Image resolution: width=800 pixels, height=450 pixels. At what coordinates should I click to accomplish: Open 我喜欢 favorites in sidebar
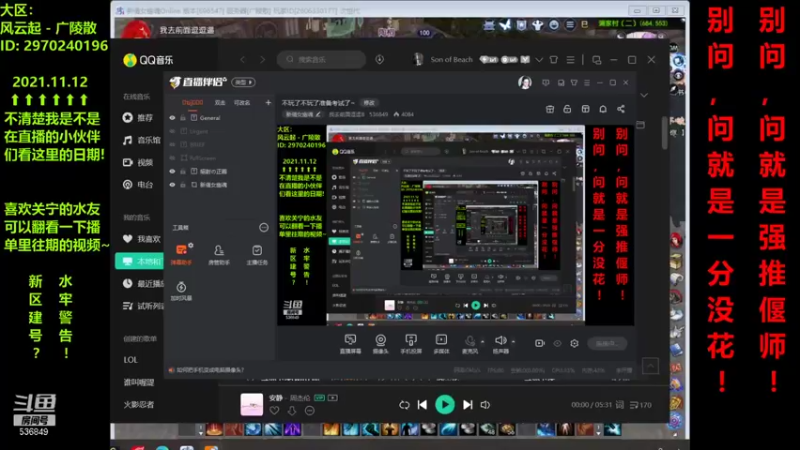(142, 239)
